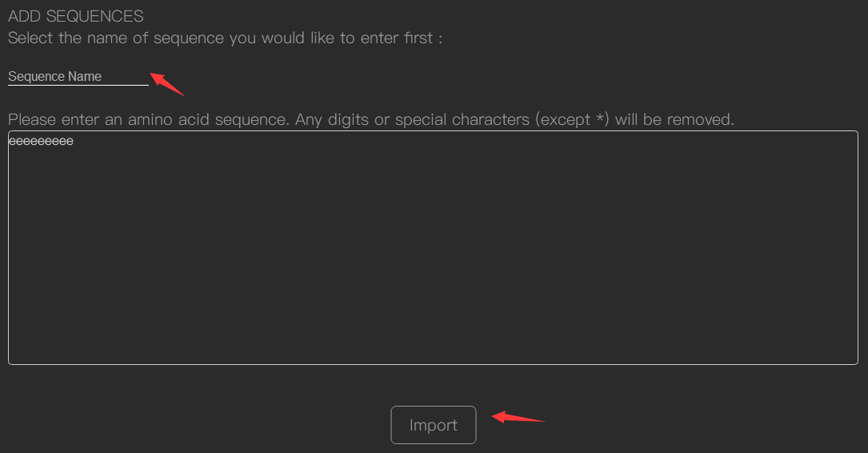Click the red arrow pointing at Sequence Name
The height and width of the screenshot is (453, 868).
point(166,83)
